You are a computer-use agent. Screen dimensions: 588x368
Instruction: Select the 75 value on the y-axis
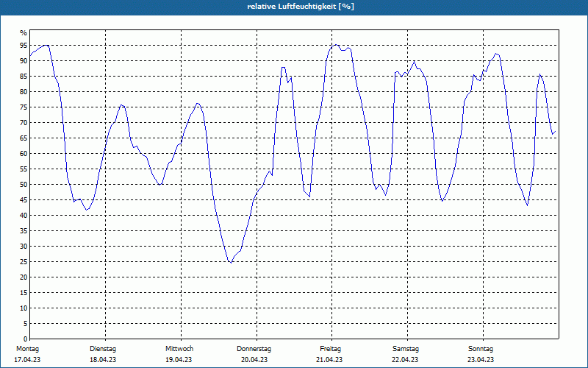24,107
